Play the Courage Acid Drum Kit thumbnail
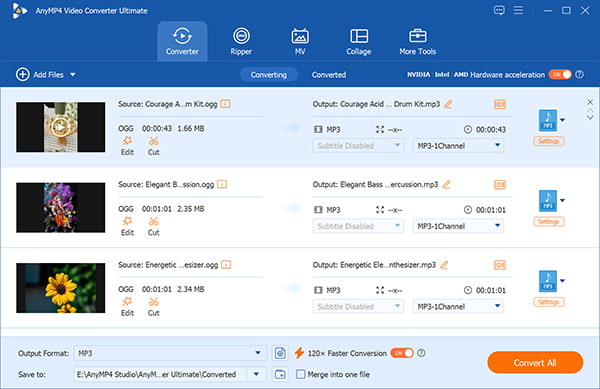The image size is (600, 389). click(60, 127)
